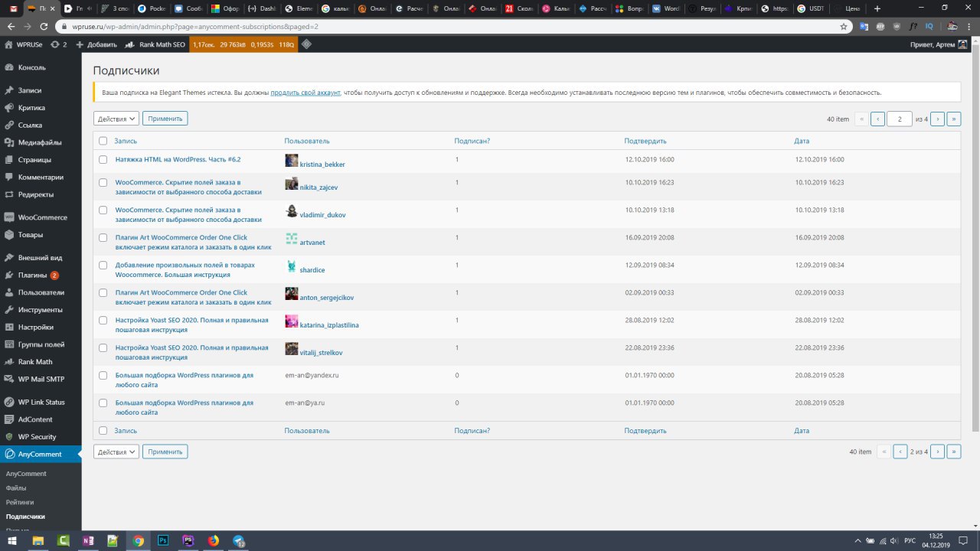980x551 pixels.
Task: Click the renew your account link
Action: 305,93
